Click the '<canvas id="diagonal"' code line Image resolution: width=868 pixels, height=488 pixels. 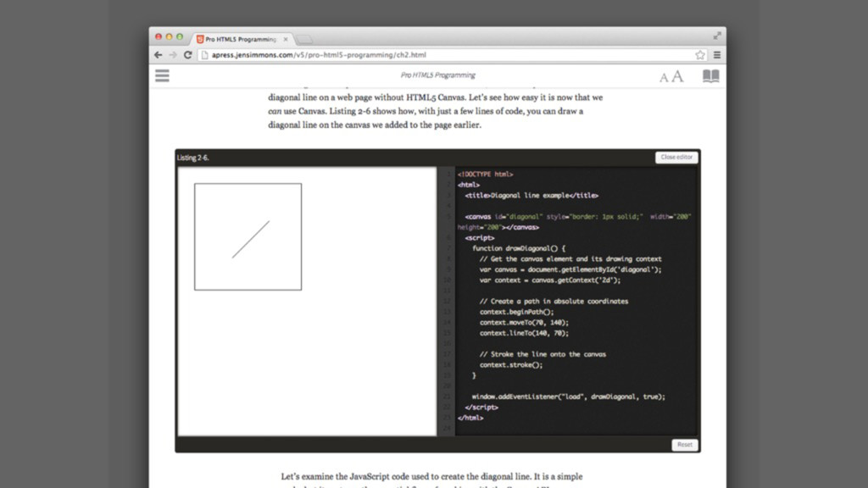click(x=575, y=222)
